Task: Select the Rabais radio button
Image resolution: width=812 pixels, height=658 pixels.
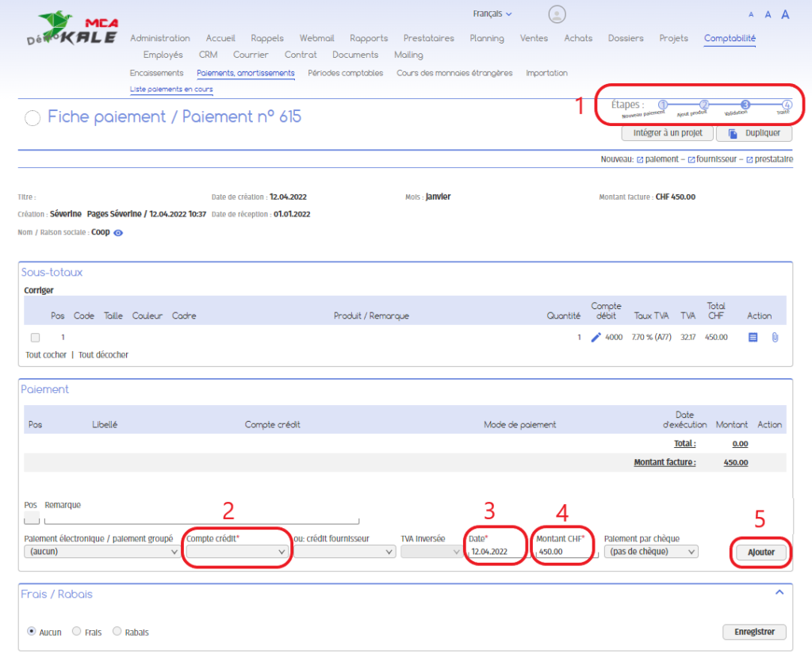Action: pyautogui.click(x=117, y=632)
